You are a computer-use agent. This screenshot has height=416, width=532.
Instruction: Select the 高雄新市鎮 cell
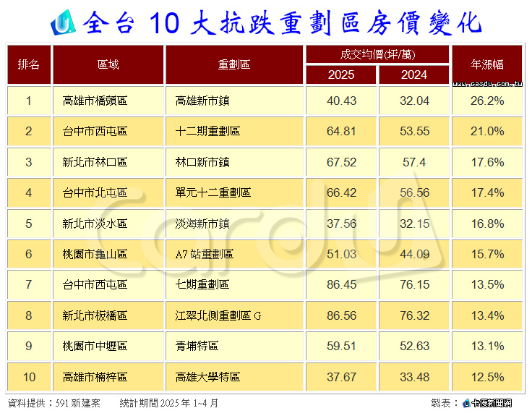coord(234,101)
